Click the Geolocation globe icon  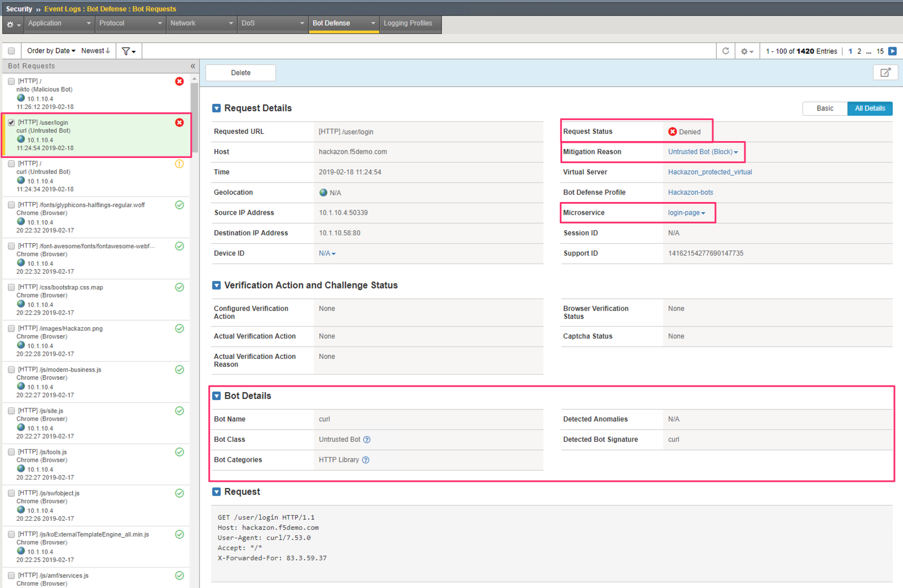coord(323,192)
